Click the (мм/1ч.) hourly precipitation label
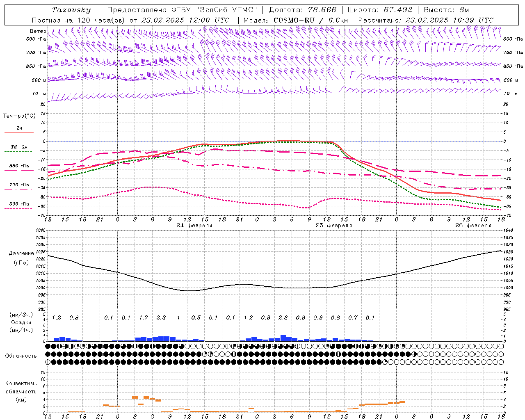Viewport: 525px width, 420px height. [x=21, y=330]
